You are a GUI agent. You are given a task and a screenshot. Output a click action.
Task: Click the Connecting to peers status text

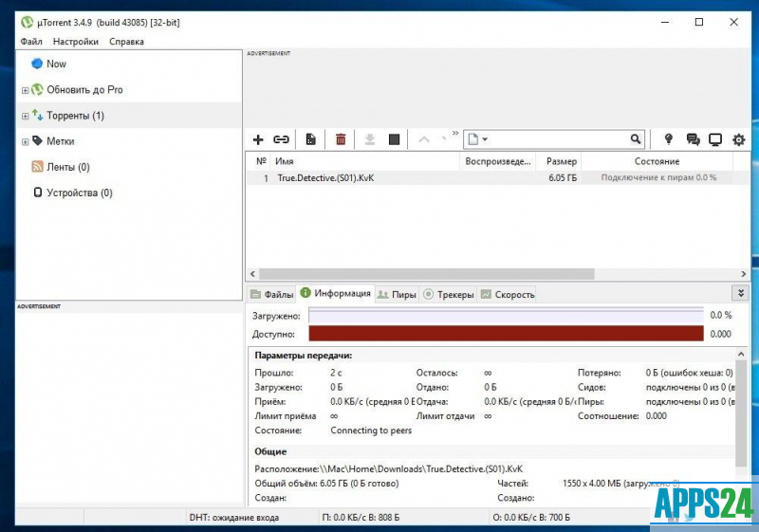[371, 431]
